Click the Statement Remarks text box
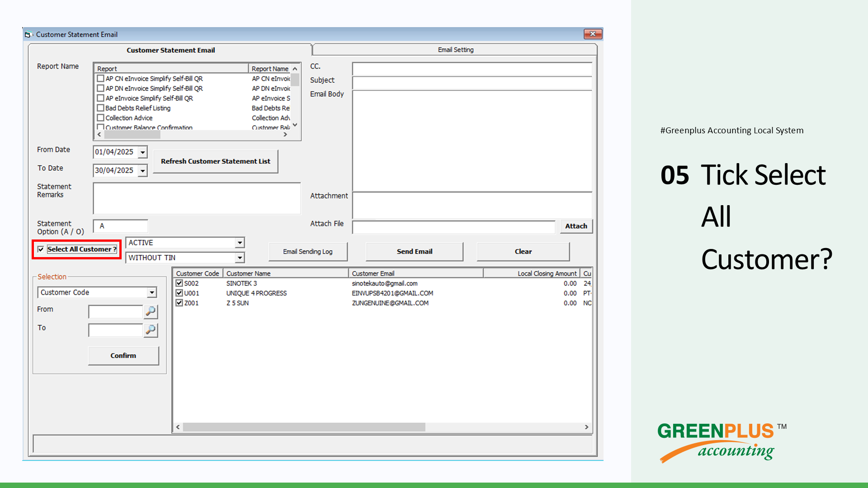Screen dimensions: 868x488 pyautogui.click(x=197, y=198)
